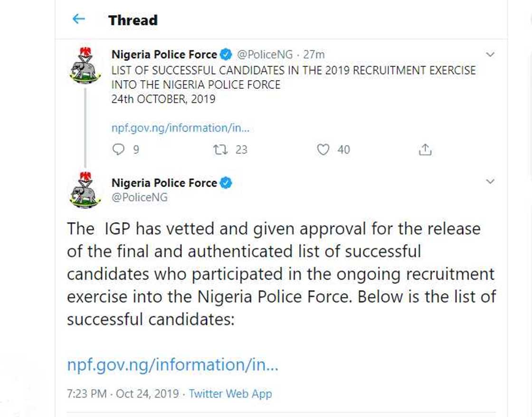The width and height of the screenshot is (532, 417).
Task: Click the first tweet's Nigeria Police Force avatar
Action: tap(85, 66)
